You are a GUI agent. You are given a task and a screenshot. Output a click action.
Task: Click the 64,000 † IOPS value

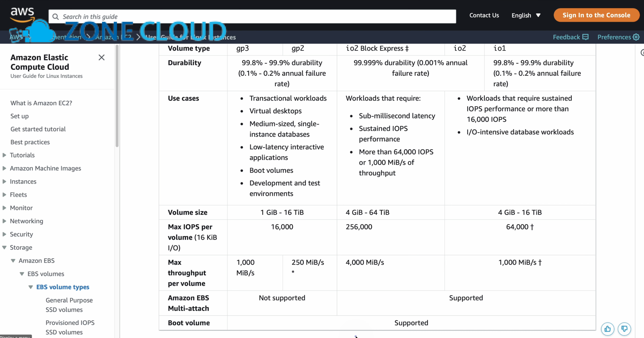point(520,227)
